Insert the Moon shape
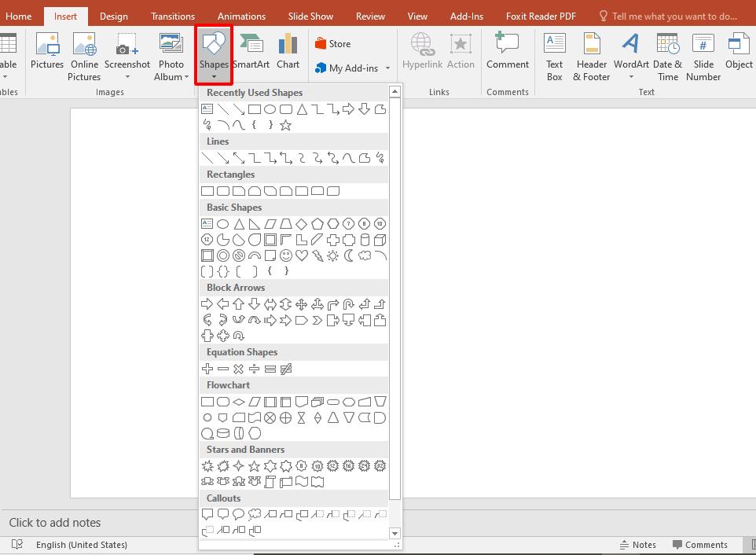The width and height of the screenshot is (756, 555). click(349, 255)
